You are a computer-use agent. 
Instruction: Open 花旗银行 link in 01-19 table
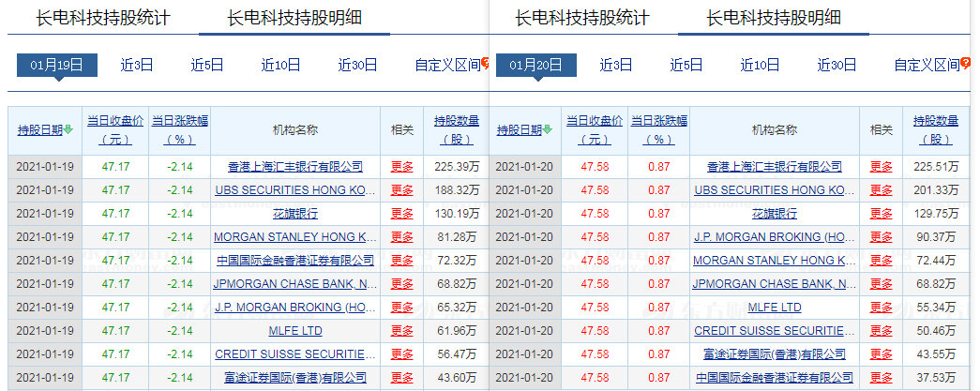(295, 214)
